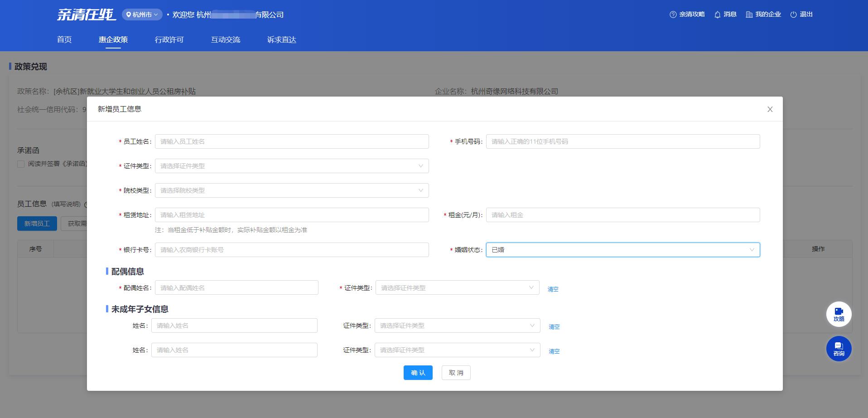868x418 pixels.
Task: Open the 消息 notification bell icon
Action: click(716, 14)
